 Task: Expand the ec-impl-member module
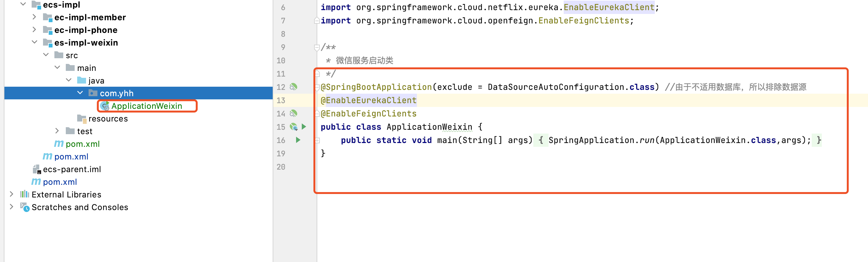coord(34,17)
